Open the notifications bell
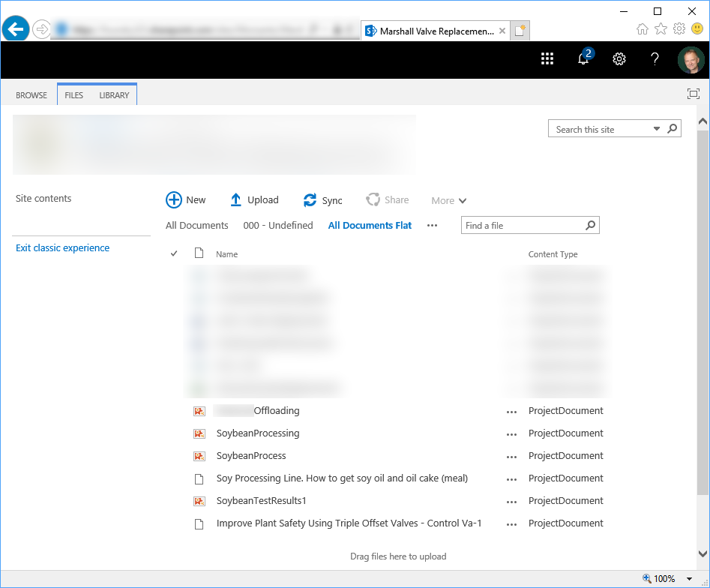Viewport: 710px width, 588px height. pos(583,59)
